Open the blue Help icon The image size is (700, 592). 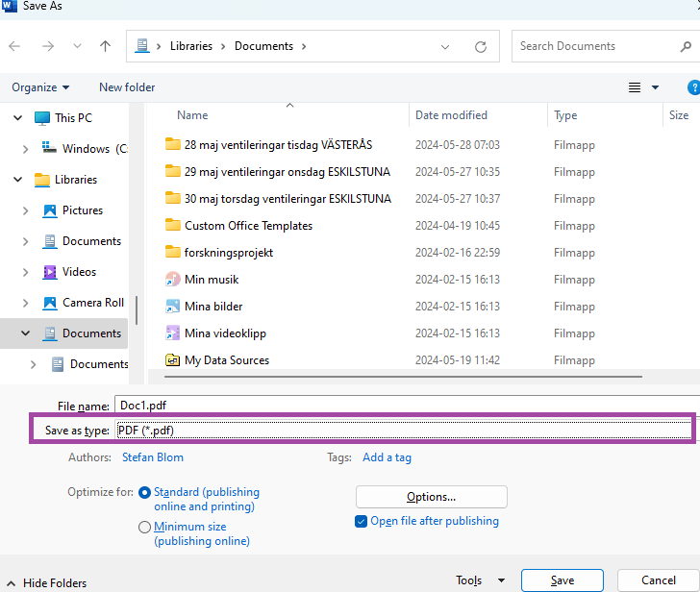tap(693, 87)
